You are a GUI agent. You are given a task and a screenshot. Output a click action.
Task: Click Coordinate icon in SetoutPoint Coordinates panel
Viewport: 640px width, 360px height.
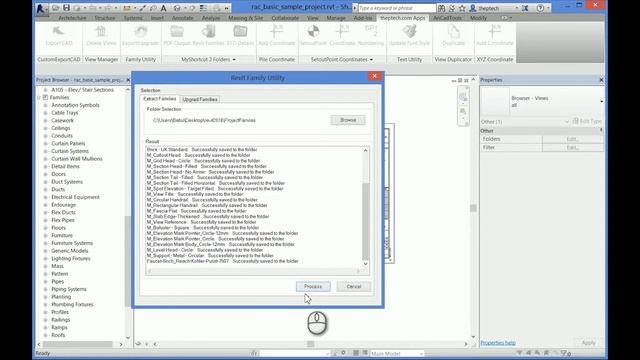[x=342, y=36]
